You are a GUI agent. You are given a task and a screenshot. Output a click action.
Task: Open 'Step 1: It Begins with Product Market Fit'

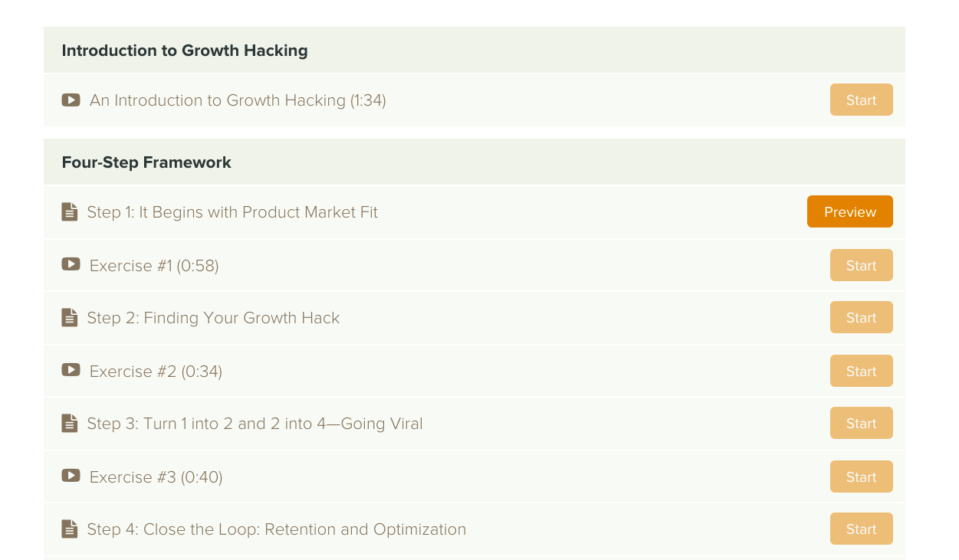pyautogui.click(x=232, y=212)
